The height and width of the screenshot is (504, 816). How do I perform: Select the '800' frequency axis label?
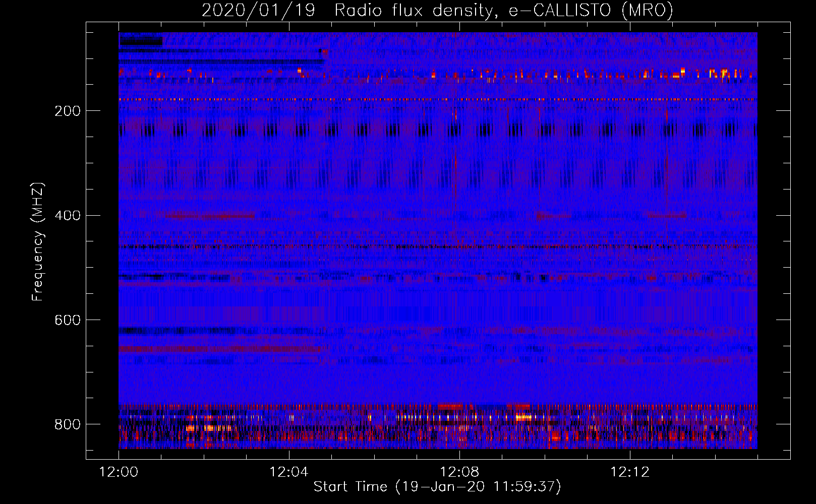pos(68,424)
